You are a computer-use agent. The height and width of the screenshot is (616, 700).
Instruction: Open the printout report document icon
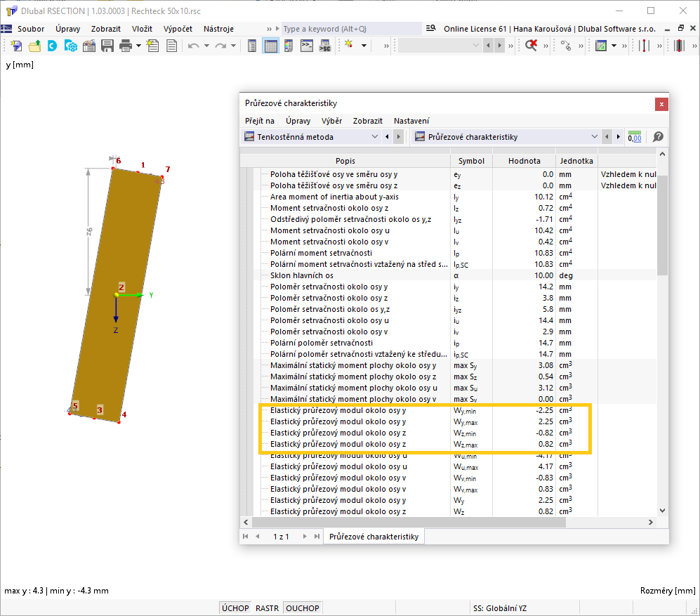[x=171, y=46]
